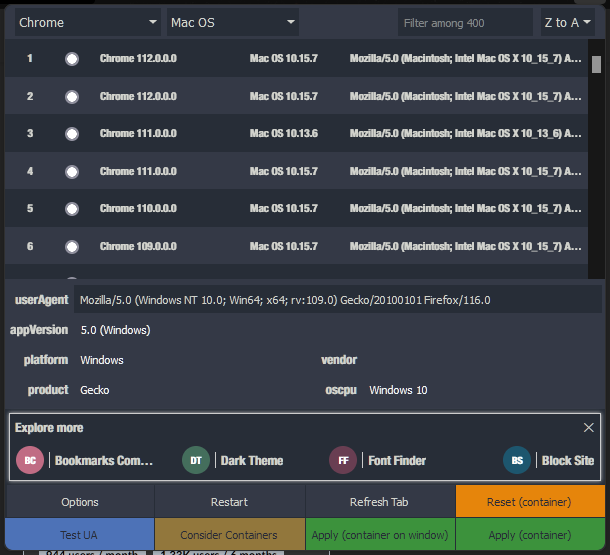The width and height of the screenshot is (610, 555).
Task: Select radio for row 6 Chrome 109.0.0.0
Action: pyautogui.click(x=72, y=247)
